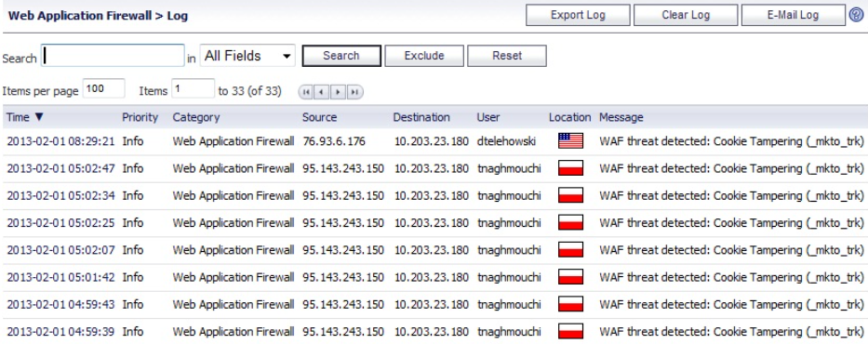Send logs with E-Mail Log button
Image resolution: width=868 pixels, height=344 pixels.
pos(793,15)
